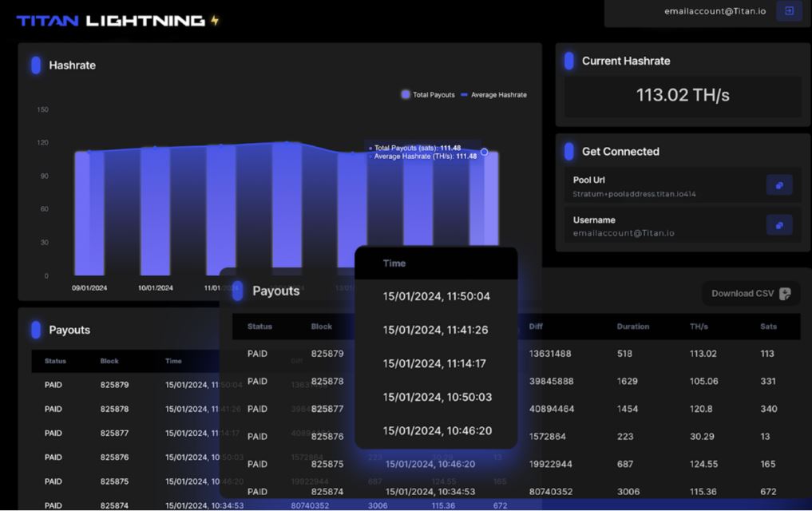Click block 825877 in rear Payouts table
812x511 pixels.
[x=114, y=433]
